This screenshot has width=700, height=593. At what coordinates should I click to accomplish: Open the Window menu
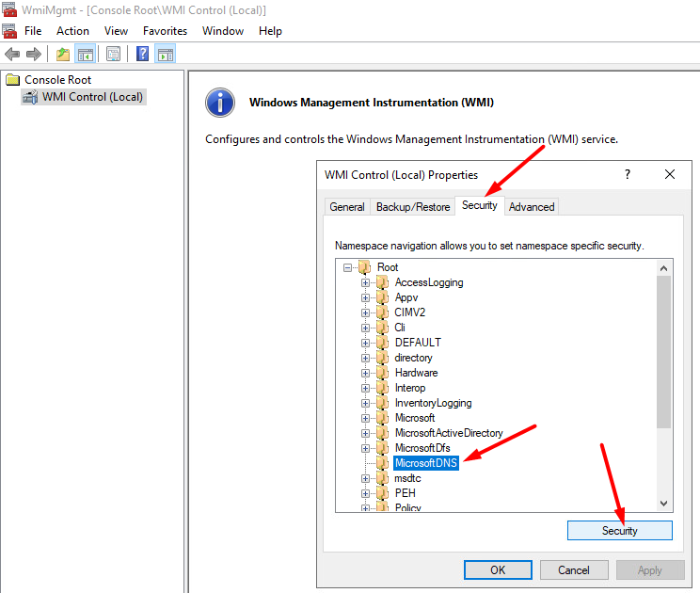pyautogui.click(x=223, y=31)
